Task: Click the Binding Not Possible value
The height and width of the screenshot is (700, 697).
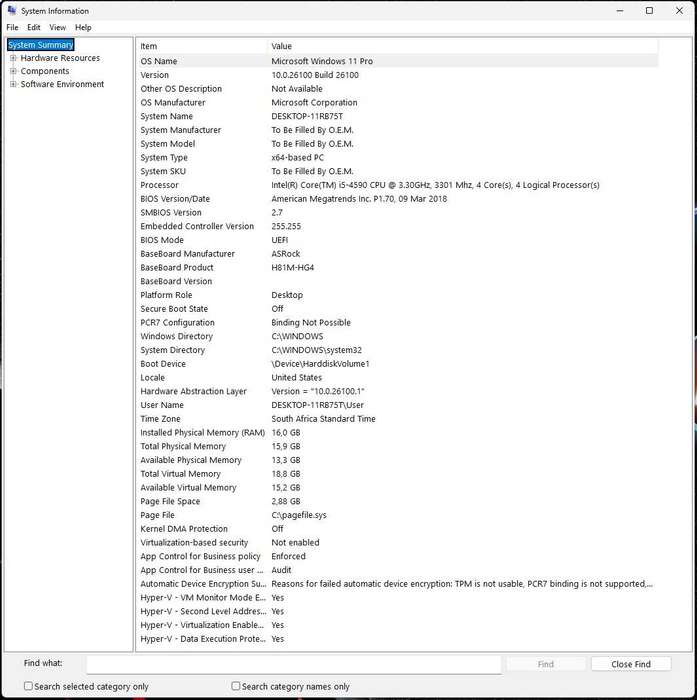Action: (x=311, y=322)
